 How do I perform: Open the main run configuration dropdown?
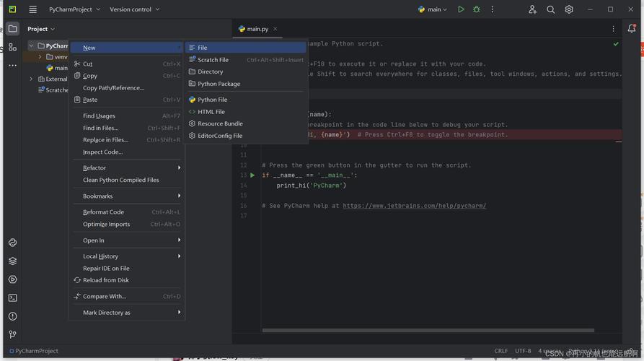pyautogui.click(x=433, y=9)
